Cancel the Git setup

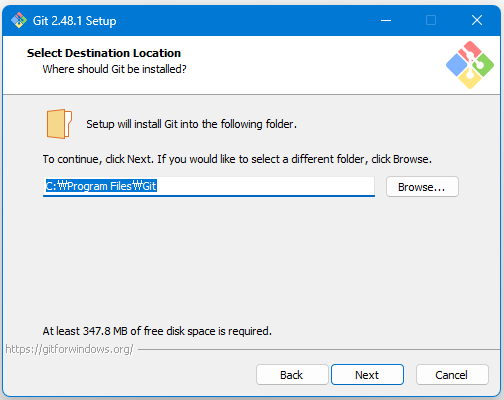[452, 375]
